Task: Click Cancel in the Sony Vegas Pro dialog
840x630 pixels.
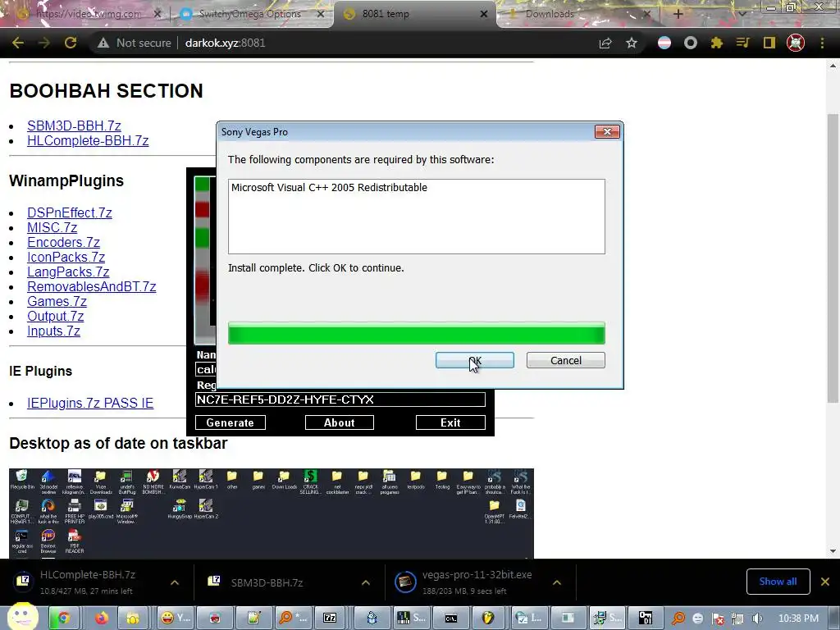Action: [566, 361]
